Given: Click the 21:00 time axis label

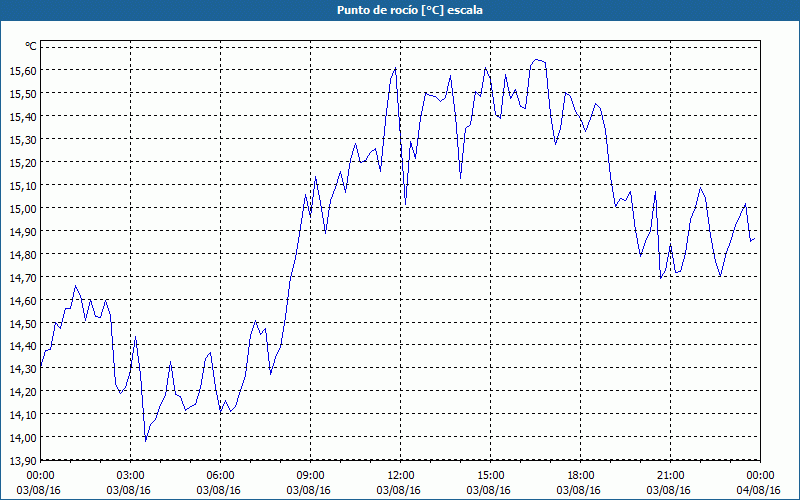Looking at the screenshot, I should click(670, 476).
